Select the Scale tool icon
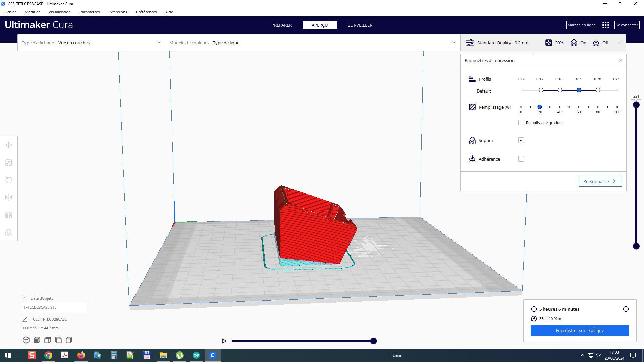 click(9, 163)
